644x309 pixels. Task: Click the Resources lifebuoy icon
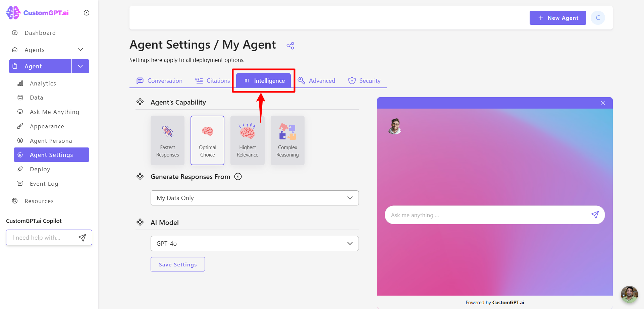15,201
